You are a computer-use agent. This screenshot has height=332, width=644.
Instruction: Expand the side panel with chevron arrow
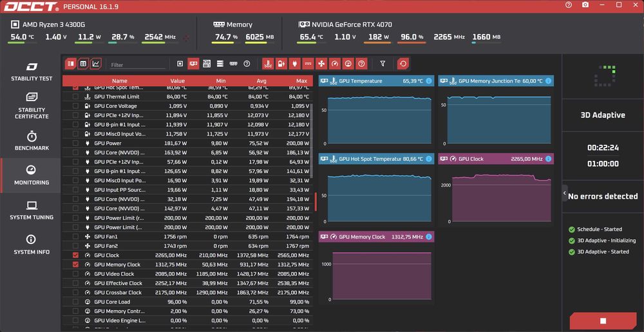[565, 193]
